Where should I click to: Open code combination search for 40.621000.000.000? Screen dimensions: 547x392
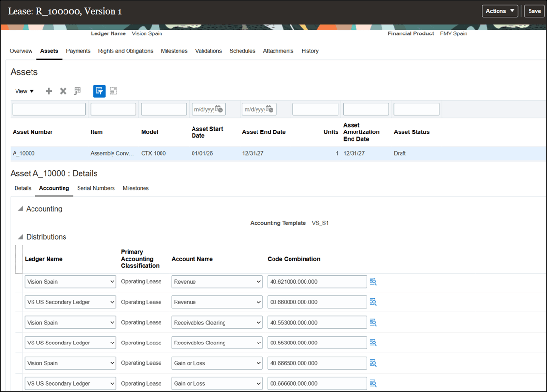point(373,281)
